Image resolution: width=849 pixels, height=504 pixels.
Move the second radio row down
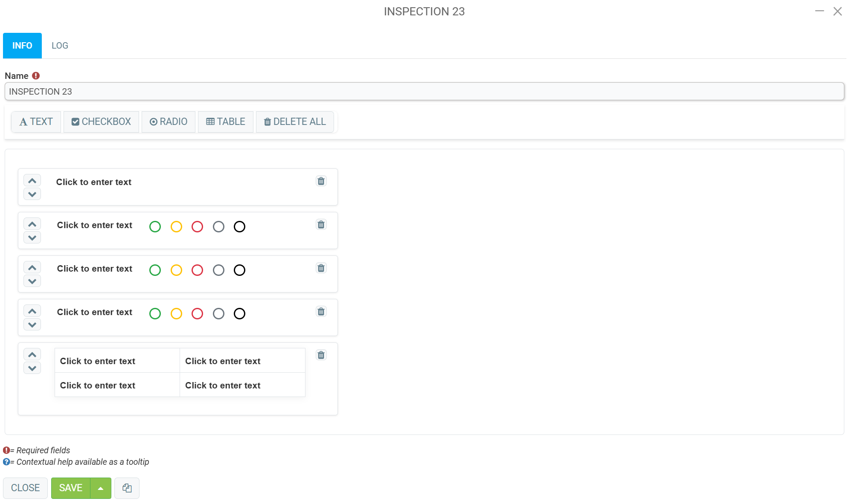click(32, 281)
